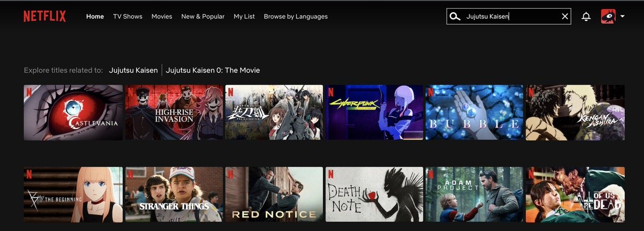Click in the Jujutsu Kaisen search field
This screenshot has width=644, height=231.
coord(509,17)
